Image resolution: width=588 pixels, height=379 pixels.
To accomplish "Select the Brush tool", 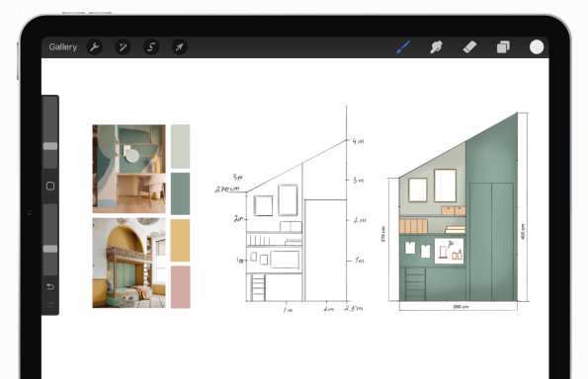I will click(403, 47).
